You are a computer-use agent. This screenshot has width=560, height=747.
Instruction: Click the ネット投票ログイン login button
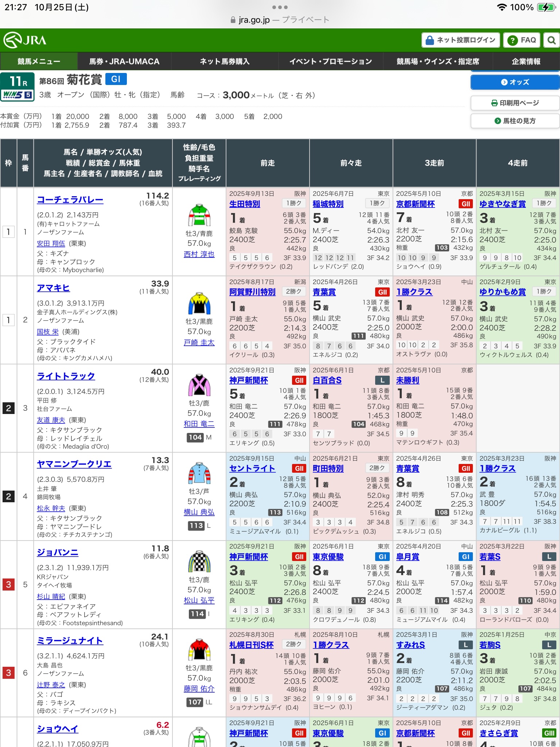click(x=461, y=40)
